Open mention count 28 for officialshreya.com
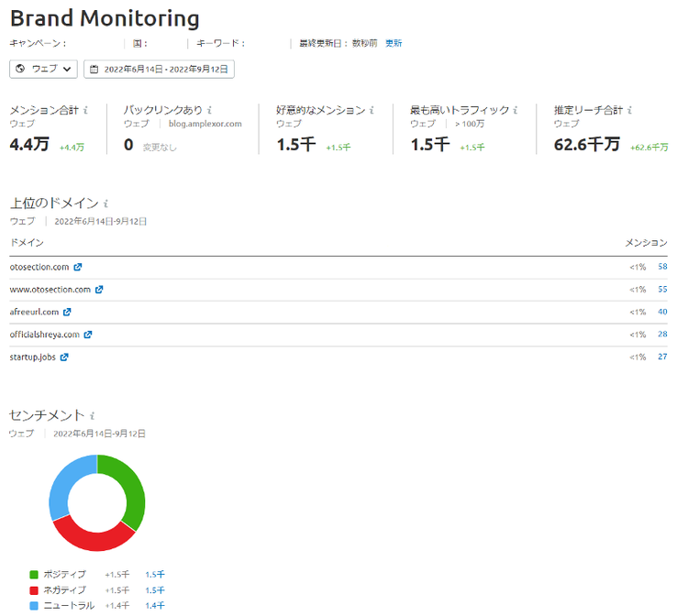The height and width of the screenshot is (616, 688). click(662, 334)
